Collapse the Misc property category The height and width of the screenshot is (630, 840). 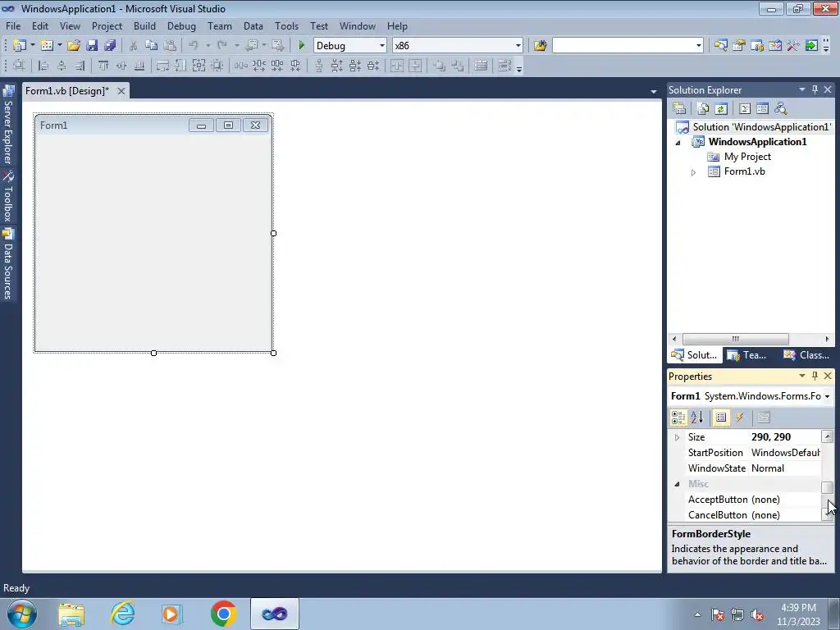[x=677, y=484]
